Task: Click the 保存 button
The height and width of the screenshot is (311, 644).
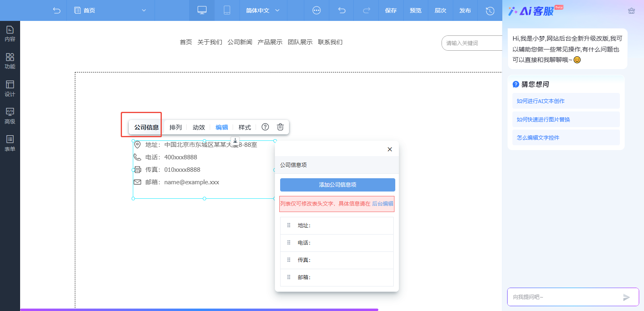Action: coord(391,10)
